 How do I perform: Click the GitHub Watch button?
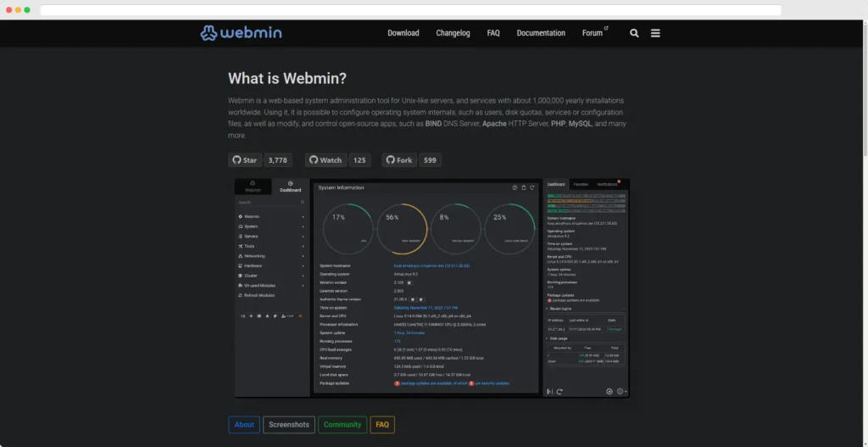point(325,160)
